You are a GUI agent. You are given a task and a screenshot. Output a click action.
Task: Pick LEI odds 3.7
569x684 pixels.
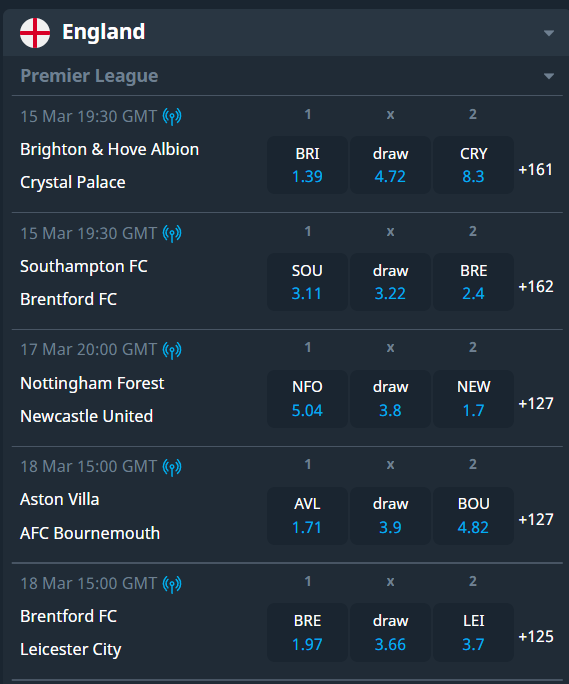(x=473, y=633)
